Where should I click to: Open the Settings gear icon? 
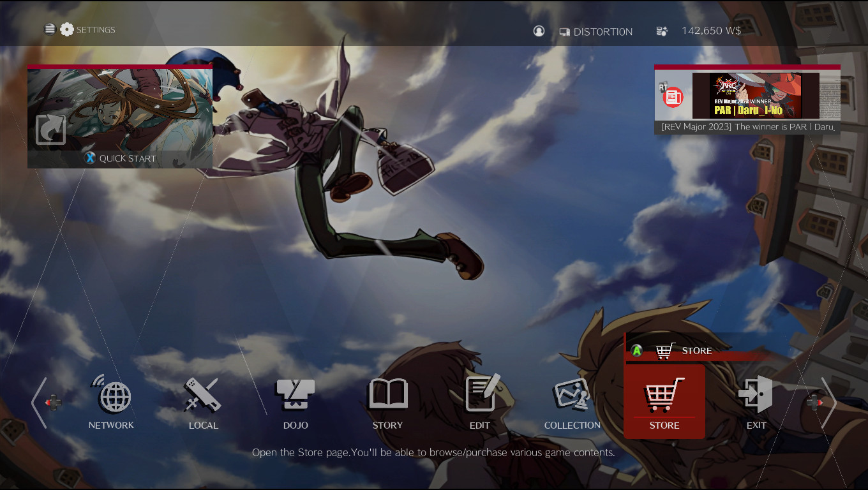[x=66, y=29]
